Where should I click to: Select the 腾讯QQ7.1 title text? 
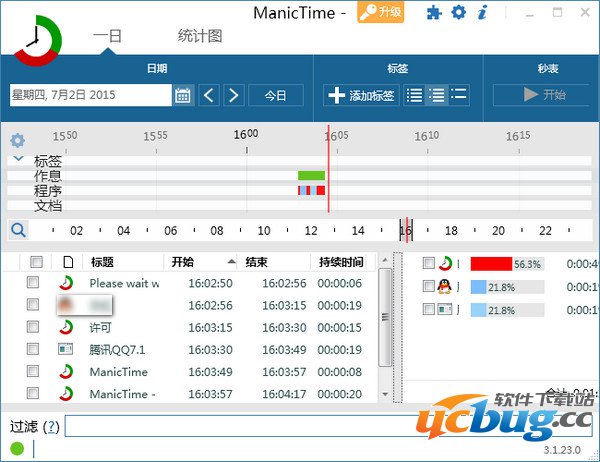click(117, 349)
